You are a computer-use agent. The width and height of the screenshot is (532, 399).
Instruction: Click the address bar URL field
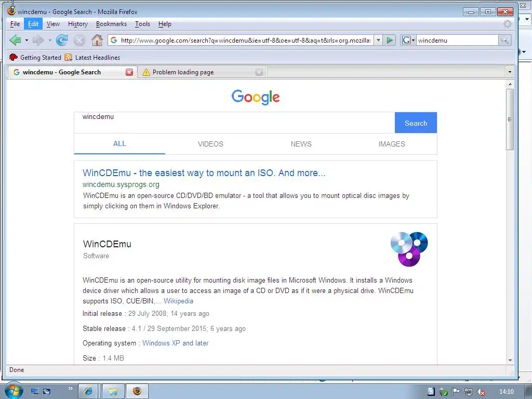pyautogui.click(x=245, y=41)
